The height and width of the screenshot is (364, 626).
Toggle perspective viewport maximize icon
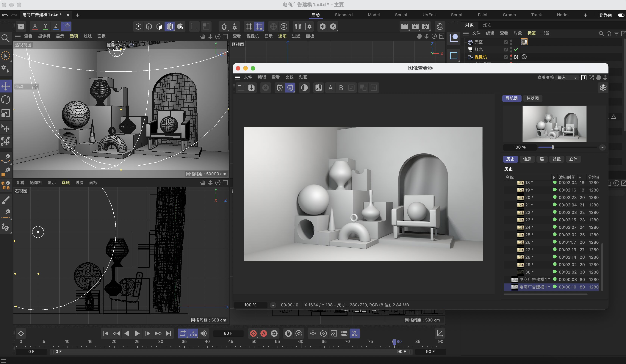click(x=225, y=37)
